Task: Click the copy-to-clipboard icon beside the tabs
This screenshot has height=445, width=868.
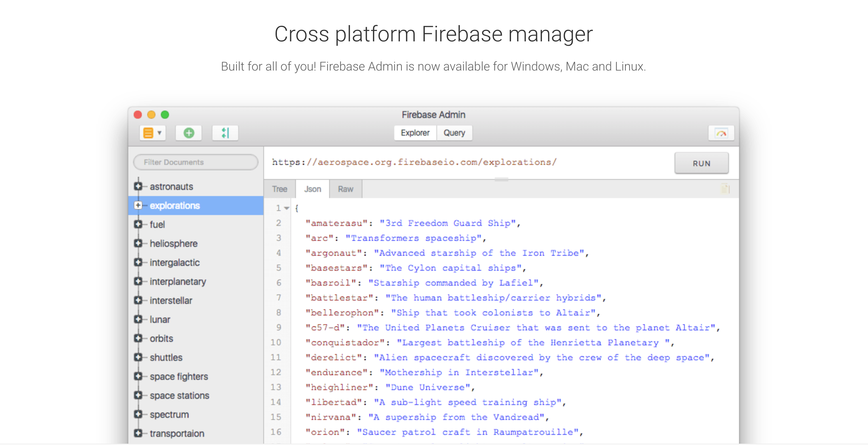Action: [x=725, y=189]
